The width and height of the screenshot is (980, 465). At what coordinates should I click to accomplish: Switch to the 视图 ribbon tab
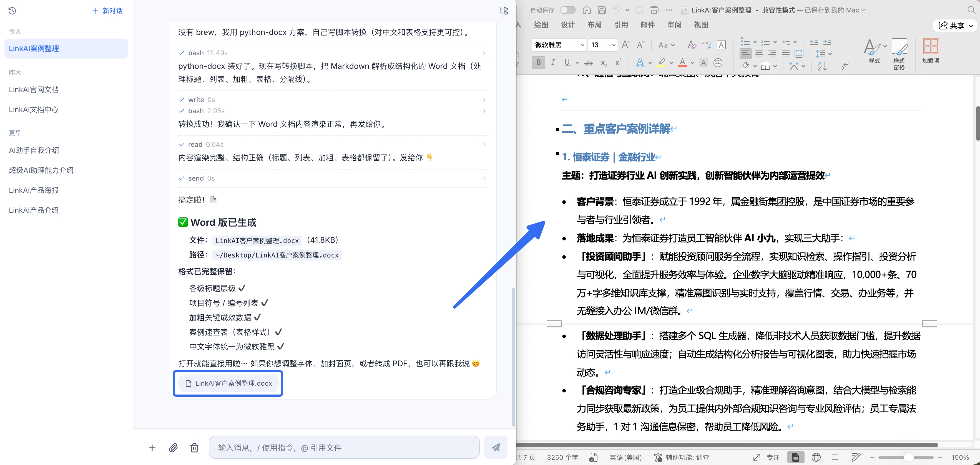coord(701,25)
